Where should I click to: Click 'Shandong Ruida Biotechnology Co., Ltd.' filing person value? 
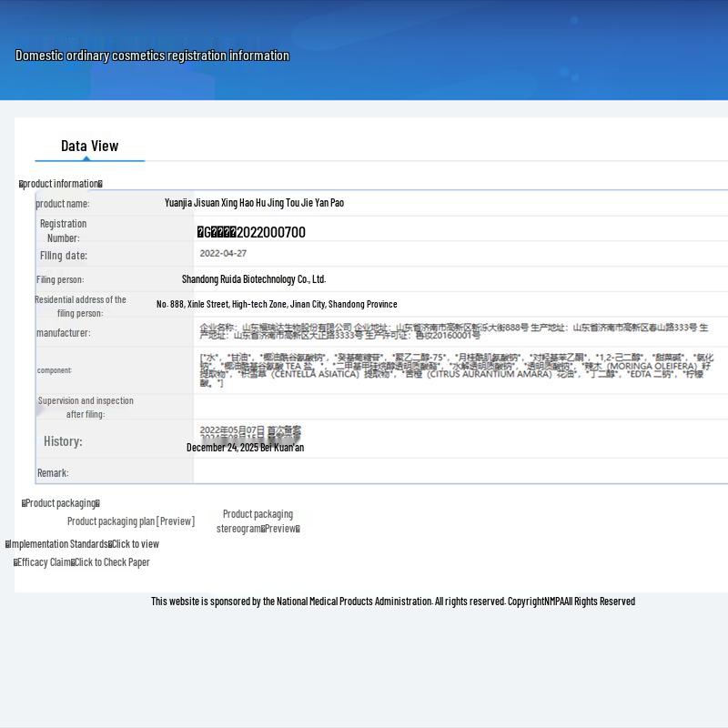[x=254, y=279]
